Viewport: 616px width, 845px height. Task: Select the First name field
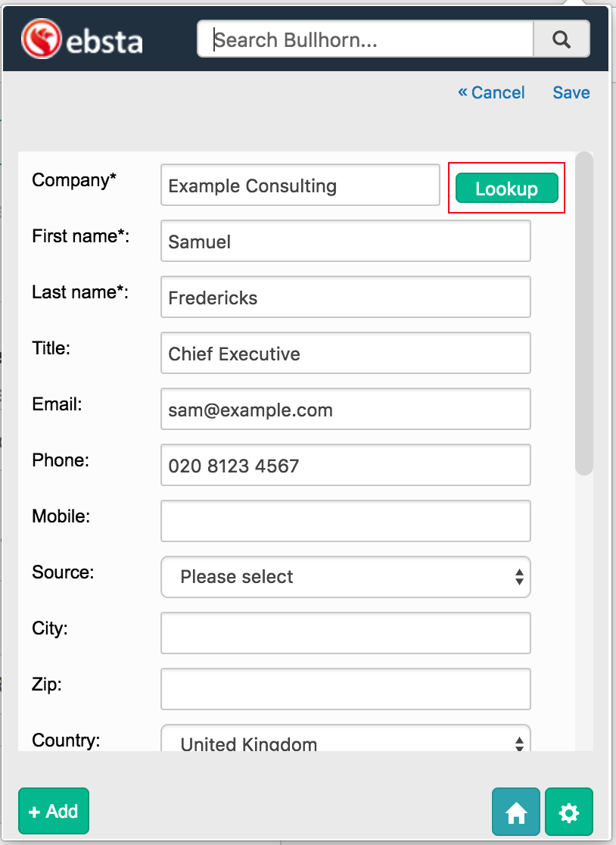point(345,242)
